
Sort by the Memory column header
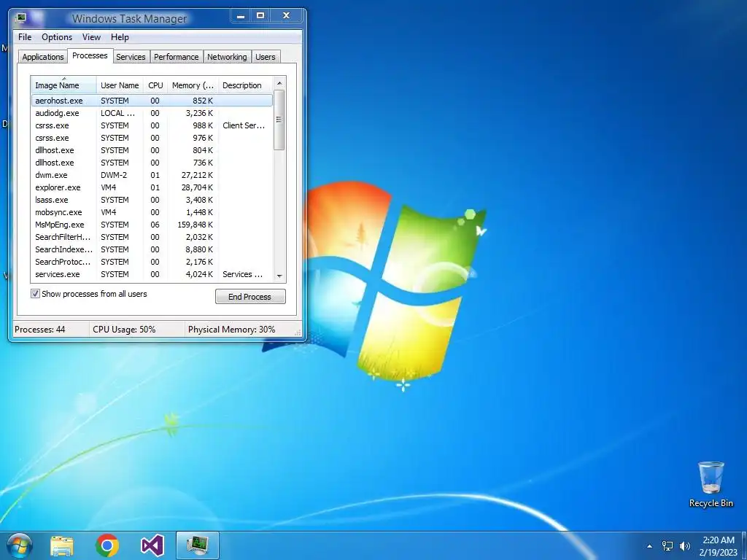coord(193,85)
